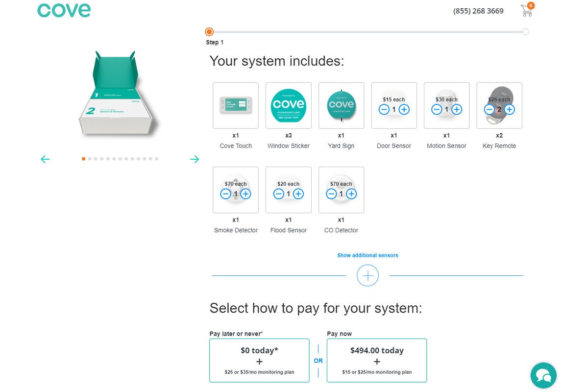This screenshot has height=392, width=588.
Task: Decrease CO Detector quantity
Action: point(331,194)
